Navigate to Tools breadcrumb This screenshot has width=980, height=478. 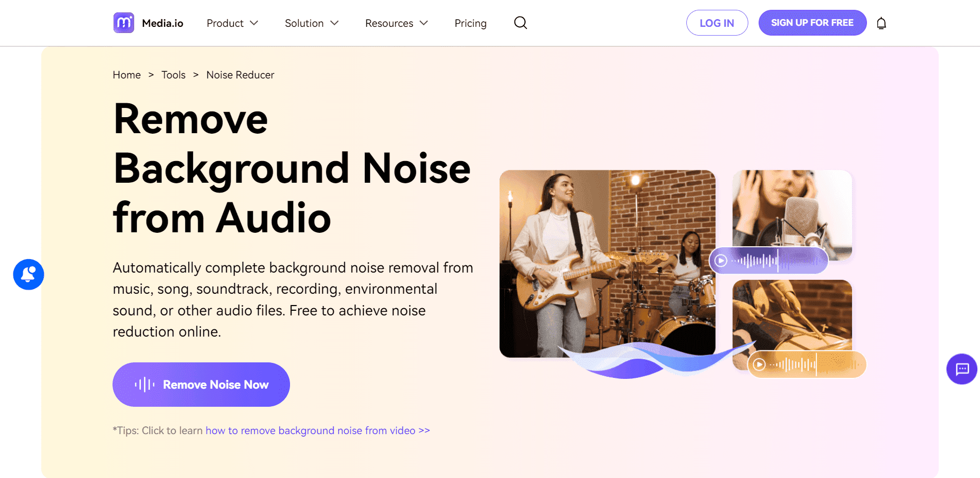coord(173,75)
